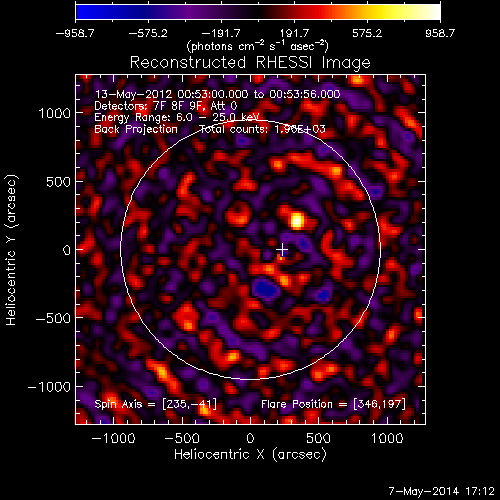Click the '7-May-2014 17:12' timestamp

pos(442,491)
